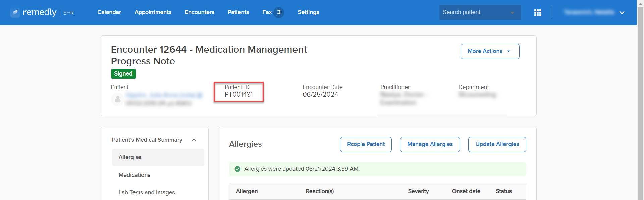
Task: Click the patient avatar icon
Action: point(118,99)
